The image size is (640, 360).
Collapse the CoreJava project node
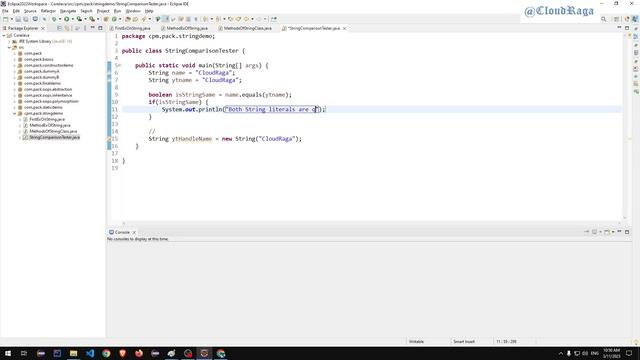pyautogui.click(x=4, y=36)
